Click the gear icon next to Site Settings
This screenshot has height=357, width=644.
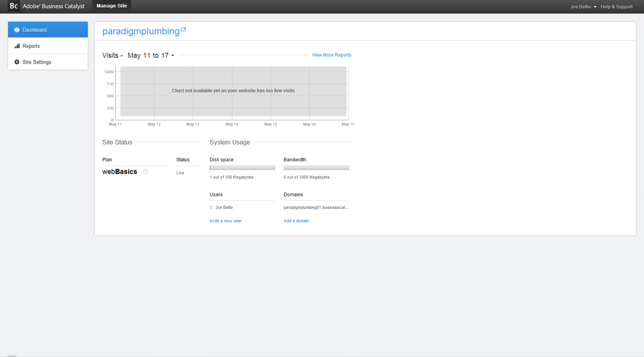pos(17,62)
